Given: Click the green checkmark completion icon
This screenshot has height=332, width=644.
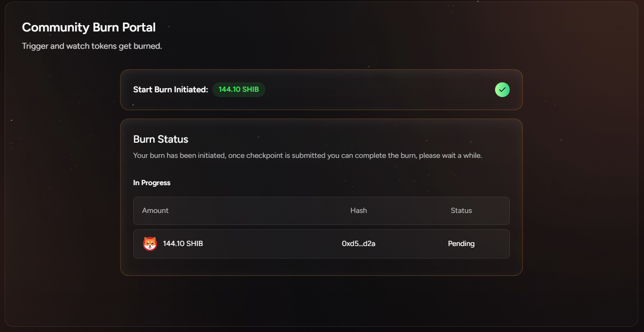Looking at the screenshot, I should [x=502, y=90].
